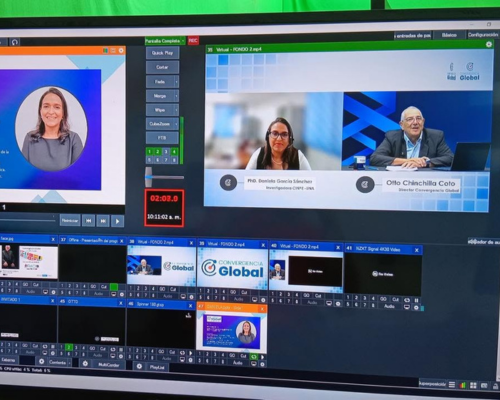Click the FTB fade to black button
Screen dimensions: 500x400
point(162,138)
